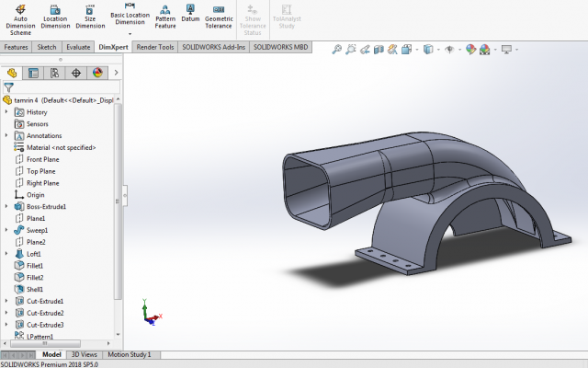The height and width of the screenshot is (368, 588).
Task: Toggle Show Tolerance Status
Action: pos(253,20)
